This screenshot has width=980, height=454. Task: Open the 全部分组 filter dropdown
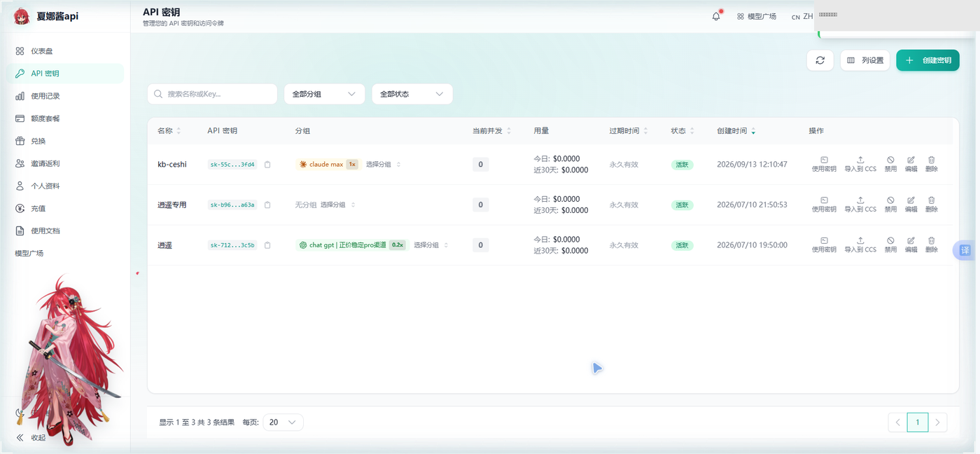tap(324, 94)
